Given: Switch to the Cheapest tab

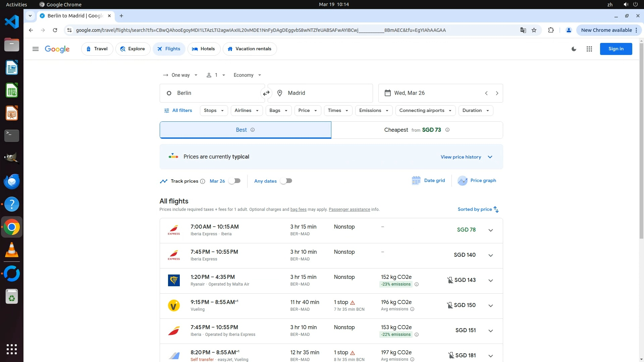Looking at the screenshot, I should point(417,130).
